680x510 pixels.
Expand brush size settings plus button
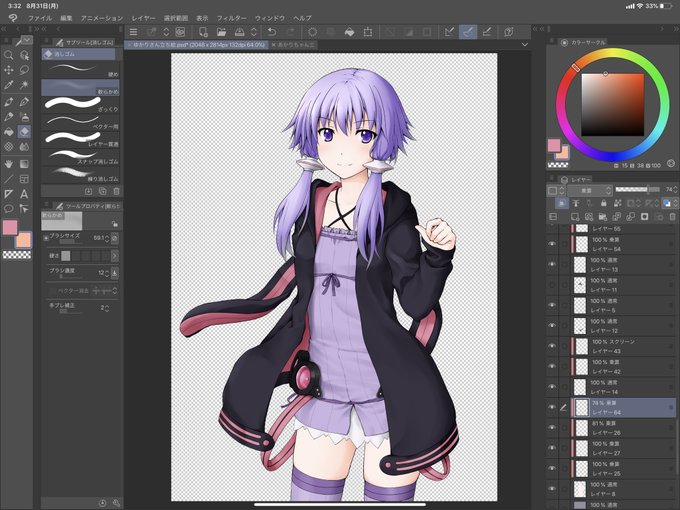point(46,238)
